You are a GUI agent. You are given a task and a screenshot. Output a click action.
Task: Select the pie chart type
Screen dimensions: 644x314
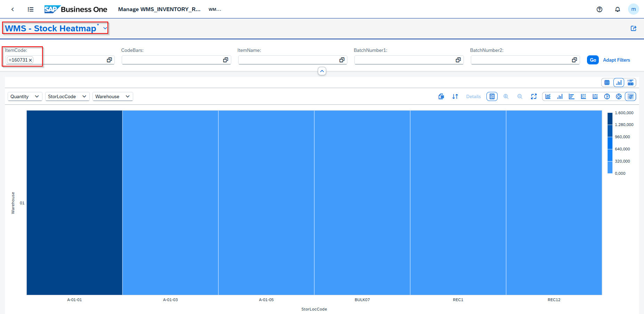pos(607,96)
